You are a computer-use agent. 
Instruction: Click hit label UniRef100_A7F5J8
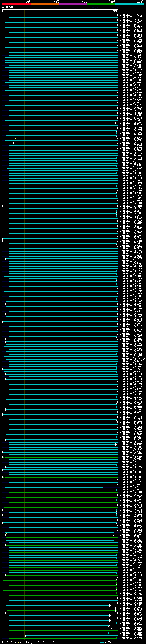(x=131, y=369)
